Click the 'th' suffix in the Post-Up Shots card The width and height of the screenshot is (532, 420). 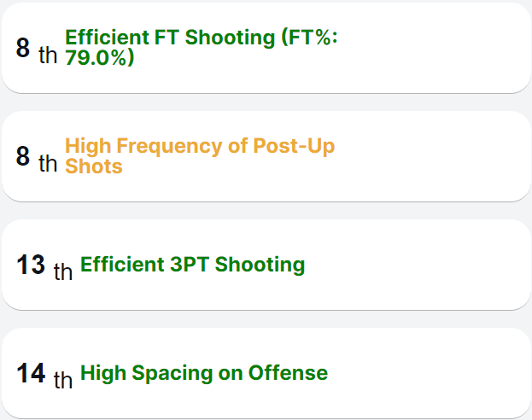(49, 164)
